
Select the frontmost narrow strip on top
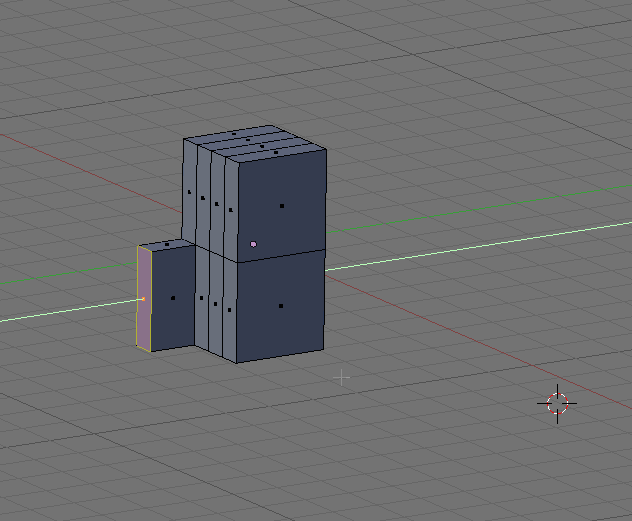(x=276, y=153)
